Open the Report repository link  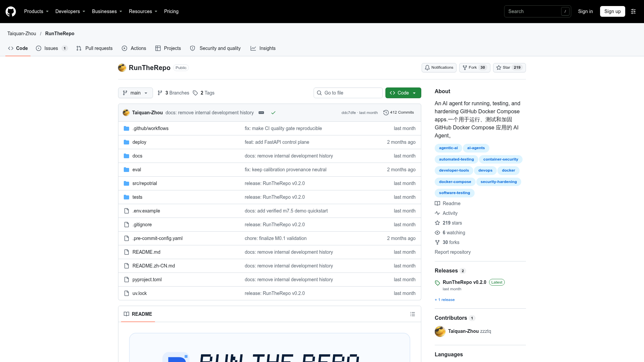point(452,252)
